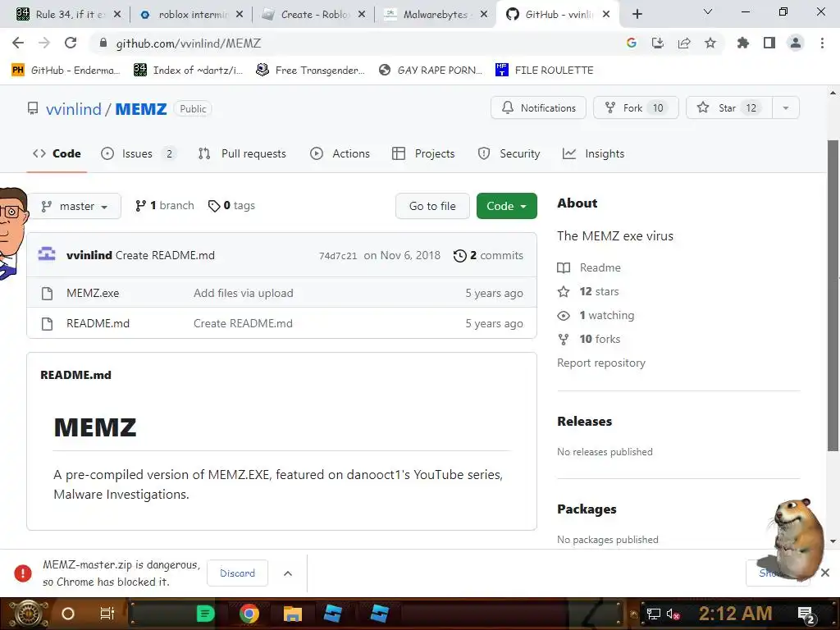Open the vvinlind owner link
The width and height of the screenshot is (840, 630).
click(73, 109)
